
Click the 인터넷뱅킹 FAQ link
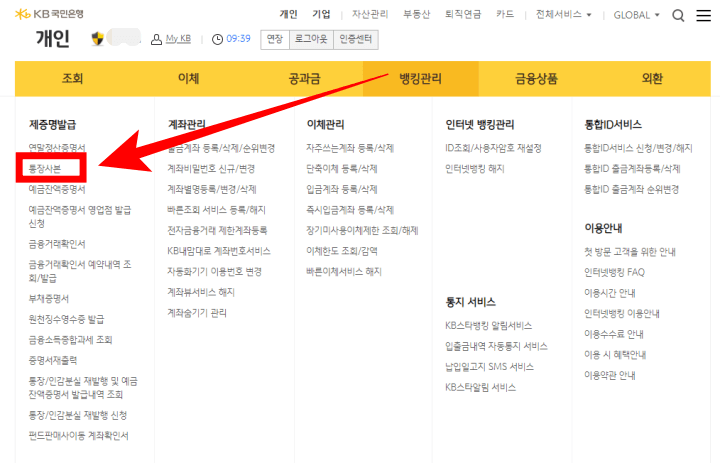click(615, 272)
